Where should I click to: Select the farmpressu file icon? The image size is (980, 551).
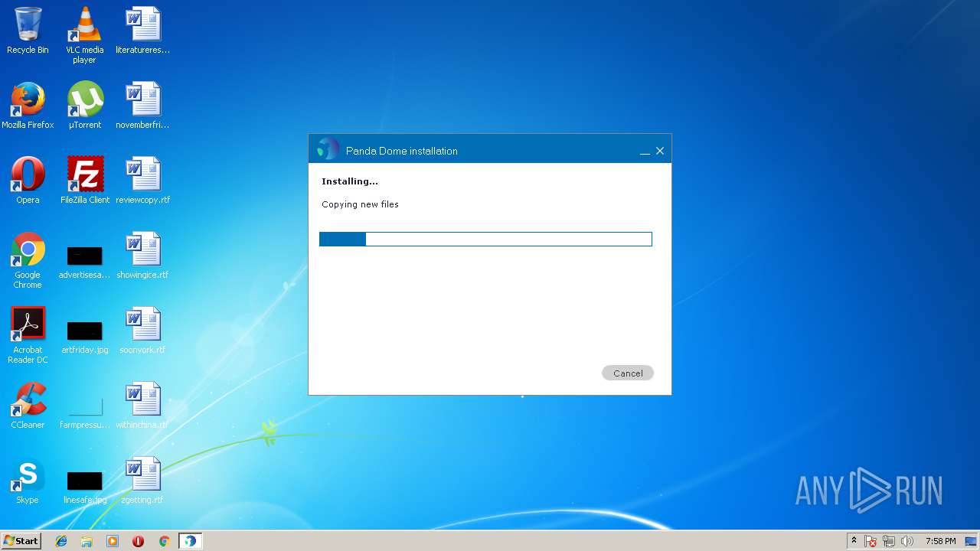click(84, 412)
